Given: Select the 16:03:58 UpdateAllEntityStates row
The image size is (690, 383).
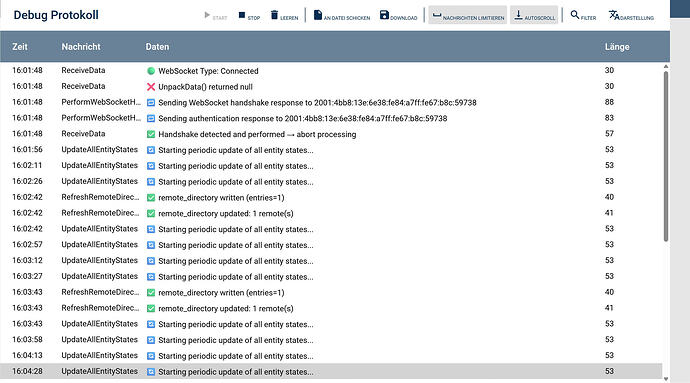Looking at the screenshot, I should point(331,340).
